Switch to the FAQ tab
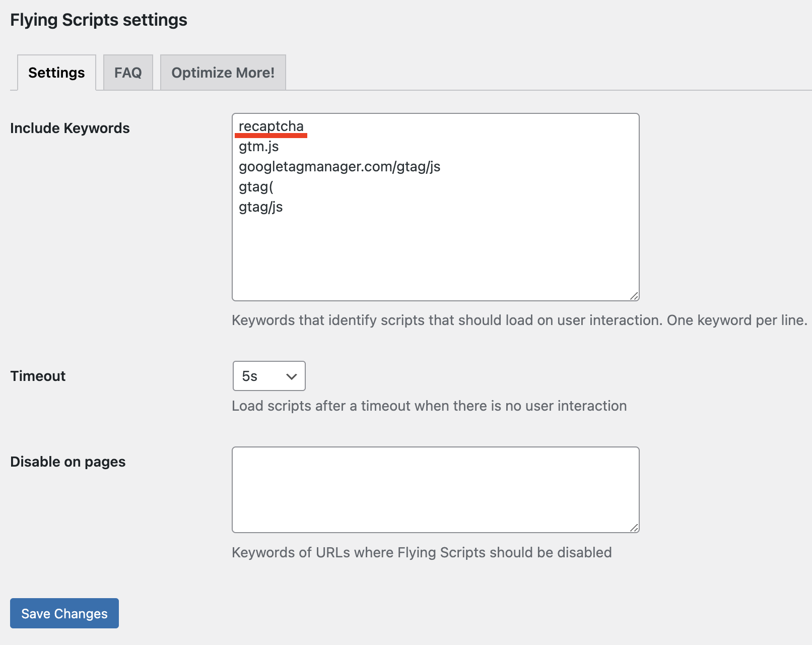Image resolution: width=812 pixels, height=645 pixels. point(128,73)
